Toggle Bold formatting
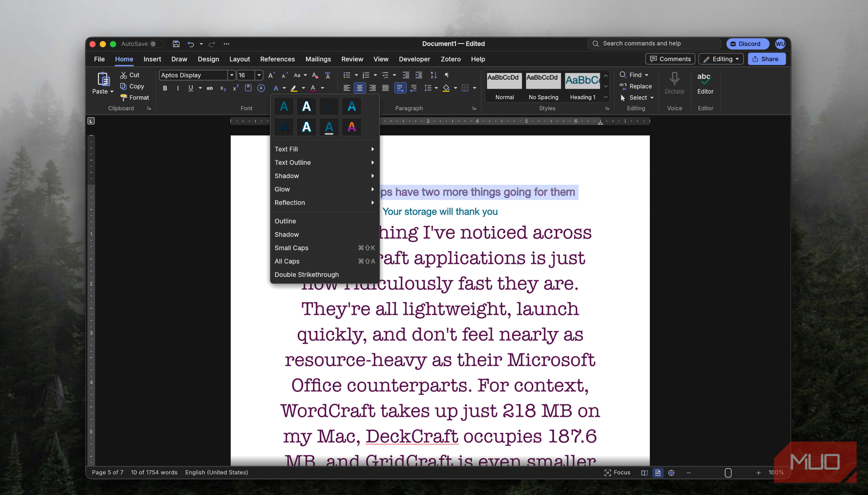This screenshot has height=495, width=868. (165, 88)
